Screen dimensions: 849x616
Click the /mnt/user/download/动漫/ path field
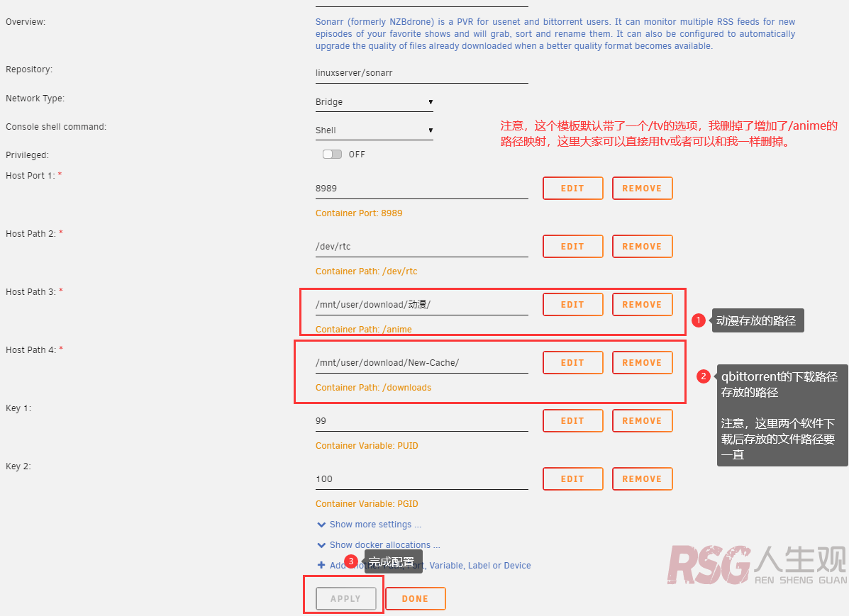(421, 305)
